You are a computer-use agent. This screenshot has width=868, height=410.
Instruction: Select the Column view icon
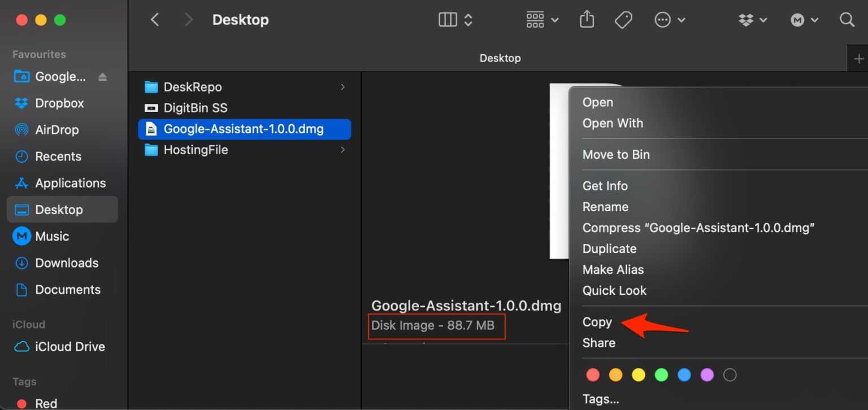[x=447, y=20]
